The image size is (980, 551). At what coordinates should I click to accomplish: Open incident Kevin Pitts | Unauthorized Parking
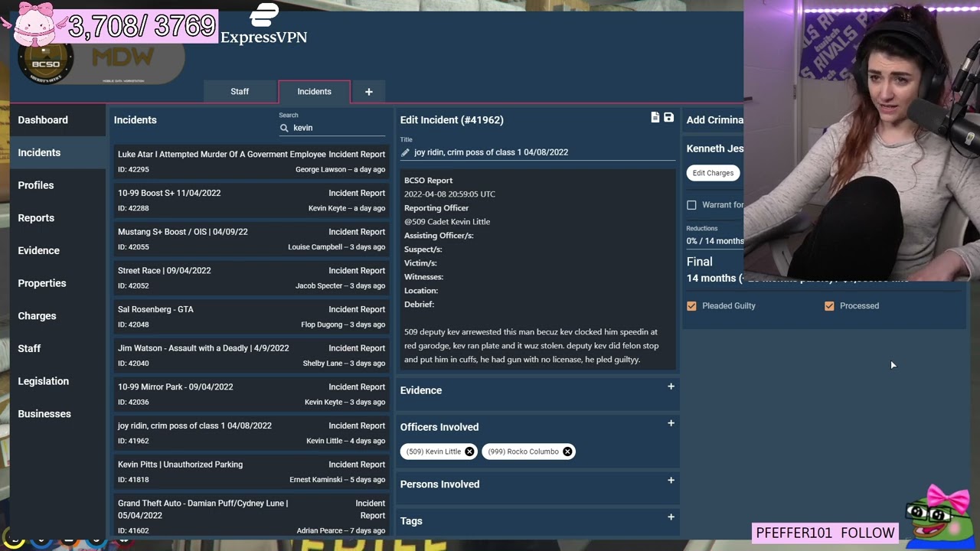click(251, 472)
